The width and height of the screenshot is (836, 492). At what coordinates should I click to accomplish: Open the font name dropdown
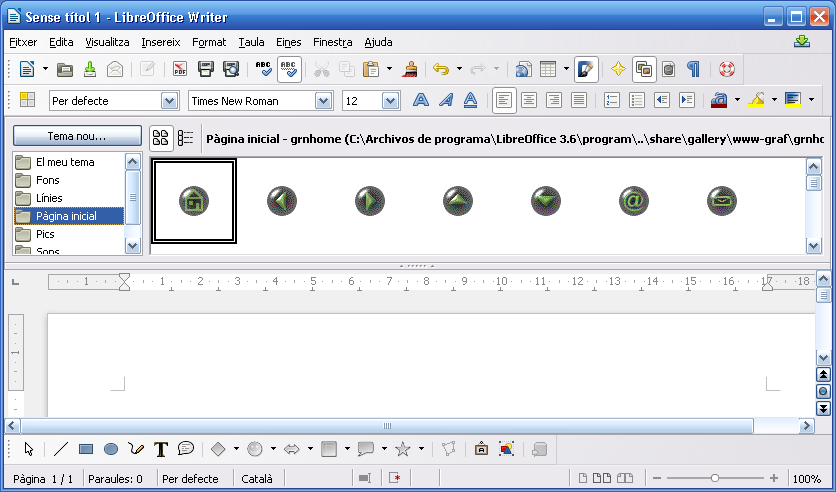323,100
